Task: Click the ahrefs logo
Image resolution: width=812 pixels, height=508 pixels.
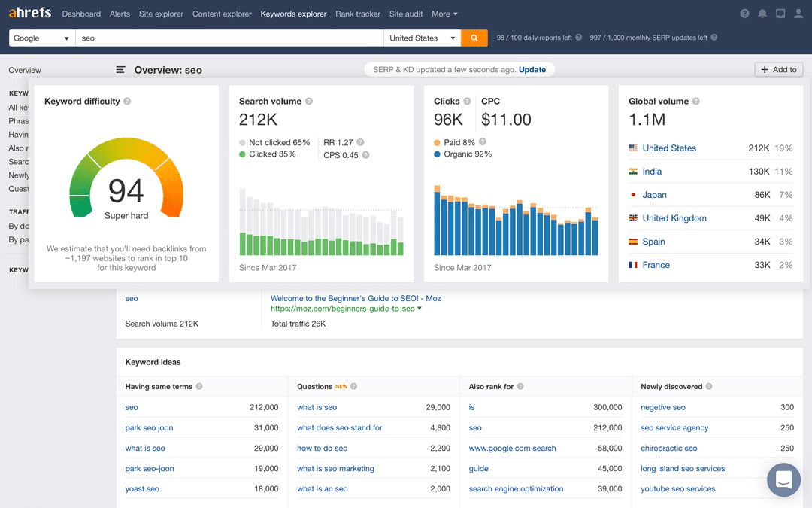Action: pyautogui.click(x=29, y=13)
